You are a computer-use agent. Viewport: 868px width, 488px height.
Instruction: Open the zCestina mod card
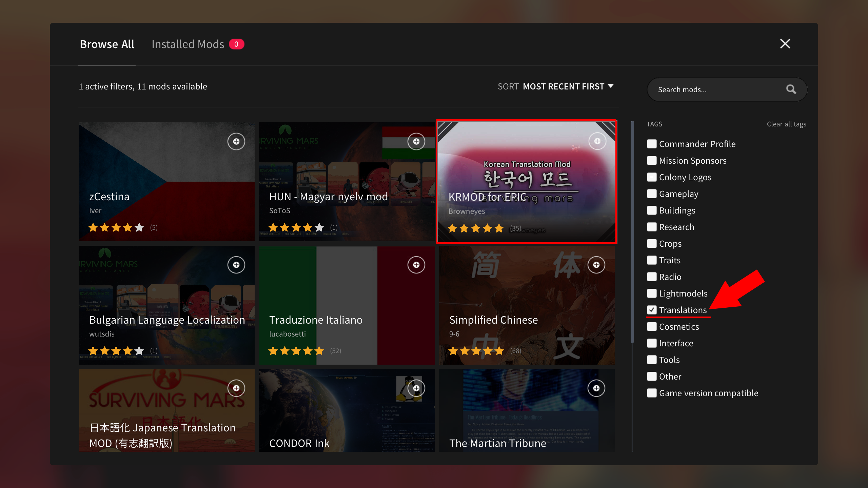[x=166, y=182]
